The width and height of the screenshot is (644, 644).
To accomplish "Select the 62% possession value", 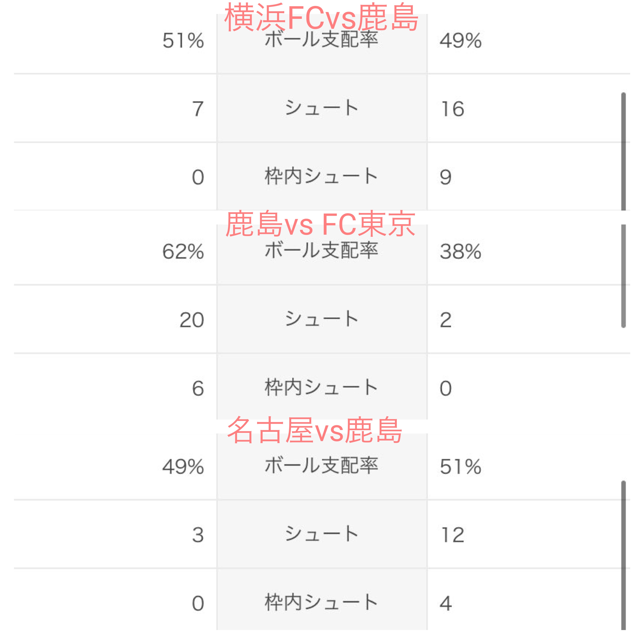I will click(183, 252).
